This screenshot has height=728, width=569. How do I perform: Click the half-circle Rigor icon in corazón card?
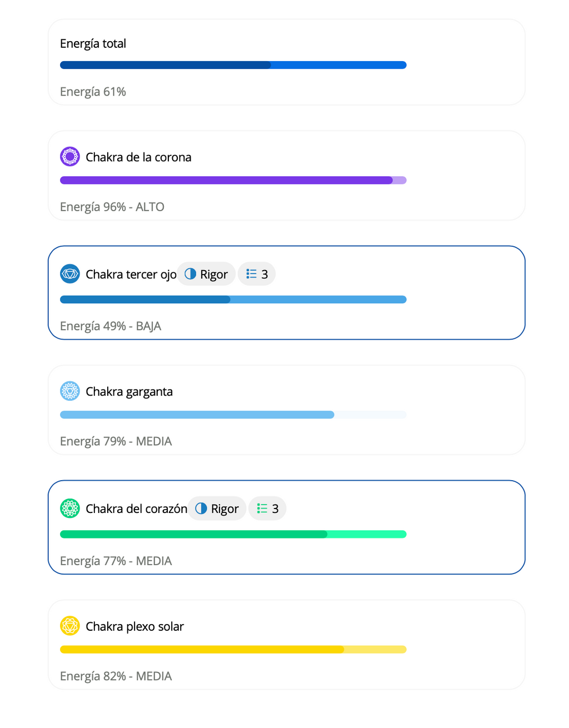click(x=201, y=508)
